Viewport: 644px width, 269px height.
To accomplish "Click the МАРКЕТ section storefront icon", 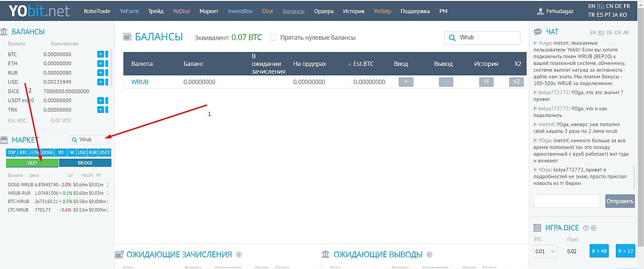I will [4, 140].
